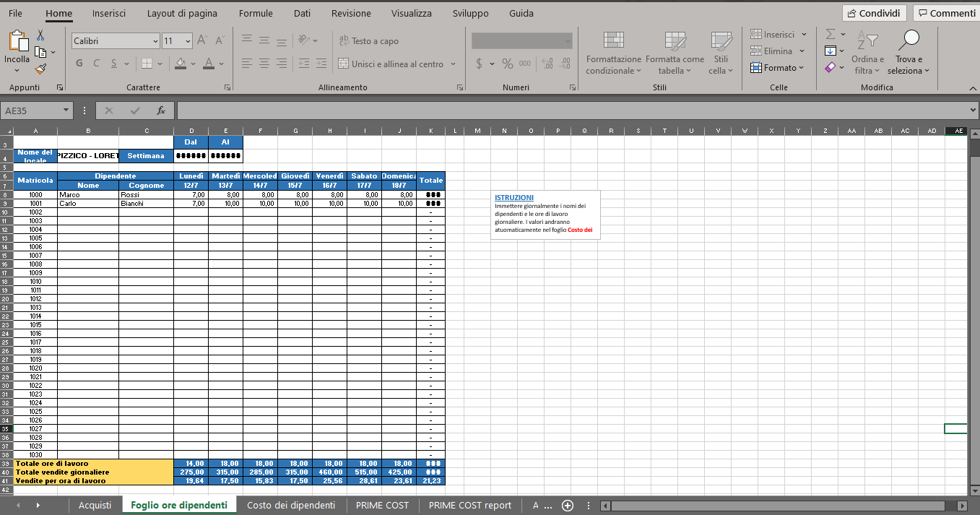Toggle italic (C) formatting
The height and width of the screenshot is (515, 980).
pos(97,64)
